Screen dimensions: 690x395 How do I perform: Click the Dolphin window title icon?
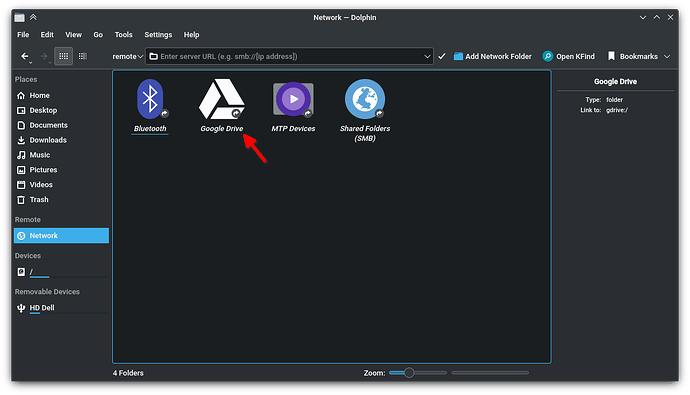coord(19,18)
